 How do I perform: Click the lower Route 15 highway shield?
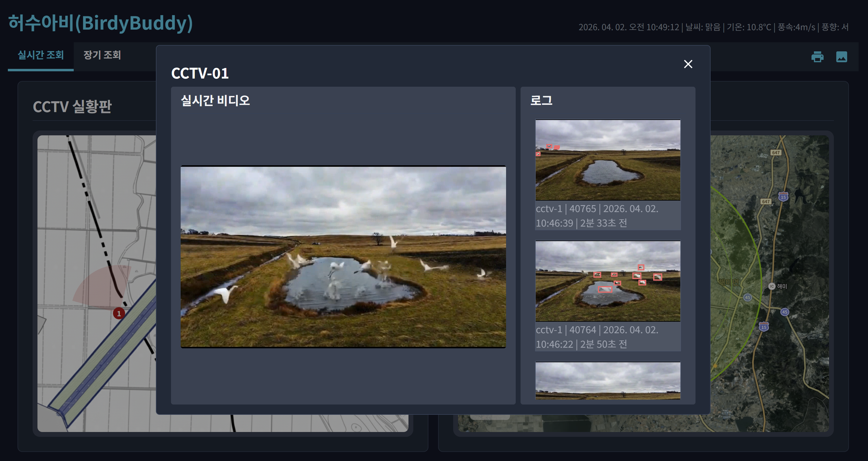[x=763, y=327]
